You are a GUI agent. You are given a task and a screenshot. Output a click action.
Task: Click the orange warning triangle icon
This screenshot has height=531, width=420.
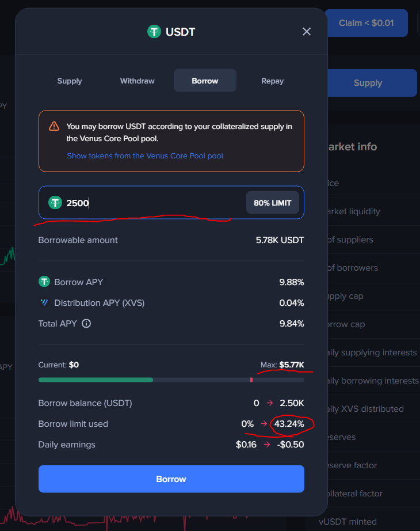pyautogui.click(x=54, y=126)
